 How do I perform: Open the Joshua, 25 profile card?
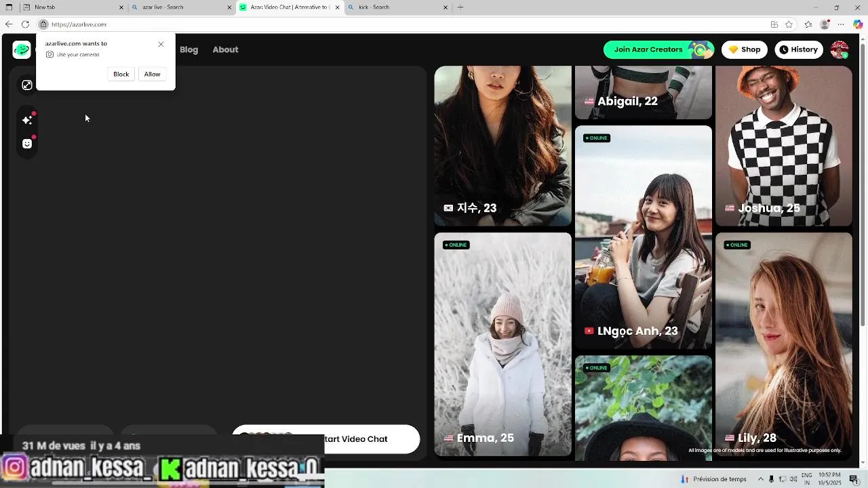point(784,146)
